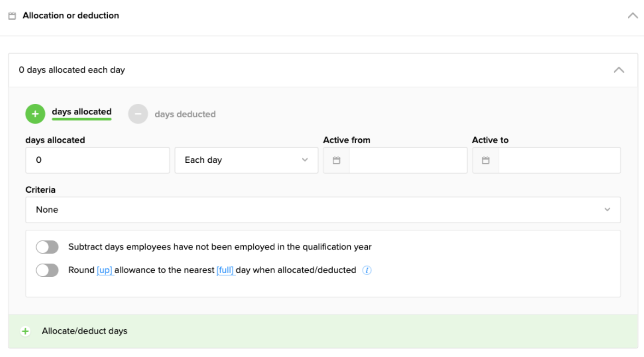The height and width of the screenshot is (357, 644).
Task: Switch to the days allocated tab
Action: pyautogui.click(x=82, y=112)
